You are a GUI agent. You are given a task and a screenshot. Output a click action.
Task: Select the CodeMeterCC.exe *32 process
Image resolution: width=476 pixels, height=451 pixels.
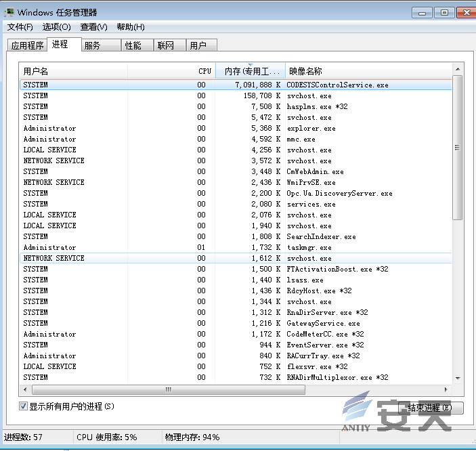click(236, 334)
